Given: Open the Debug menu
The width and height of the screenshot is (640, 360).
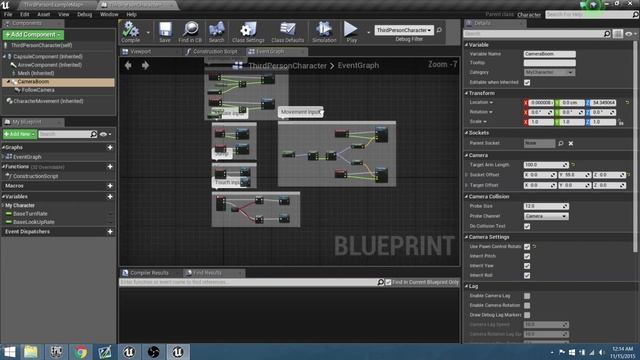Looking at the screenshot, I should tap(84, 14).
